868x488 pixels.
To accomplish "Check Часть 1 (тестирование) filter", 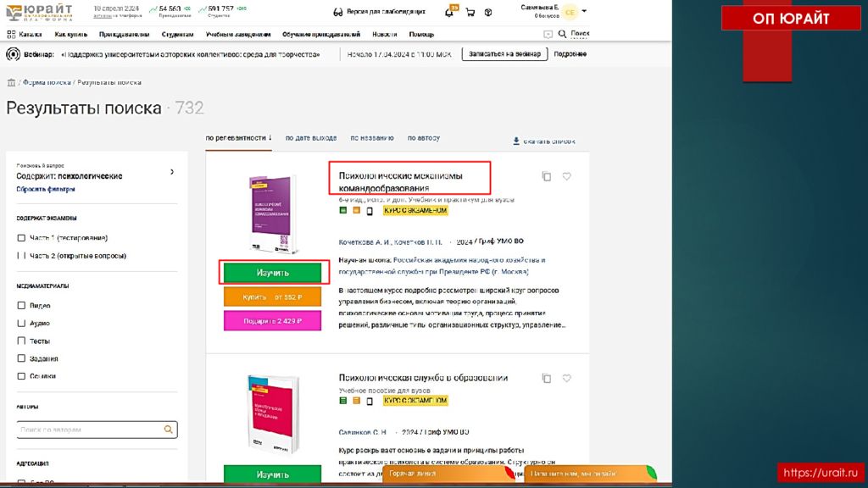I will click(x=21, y=238).
